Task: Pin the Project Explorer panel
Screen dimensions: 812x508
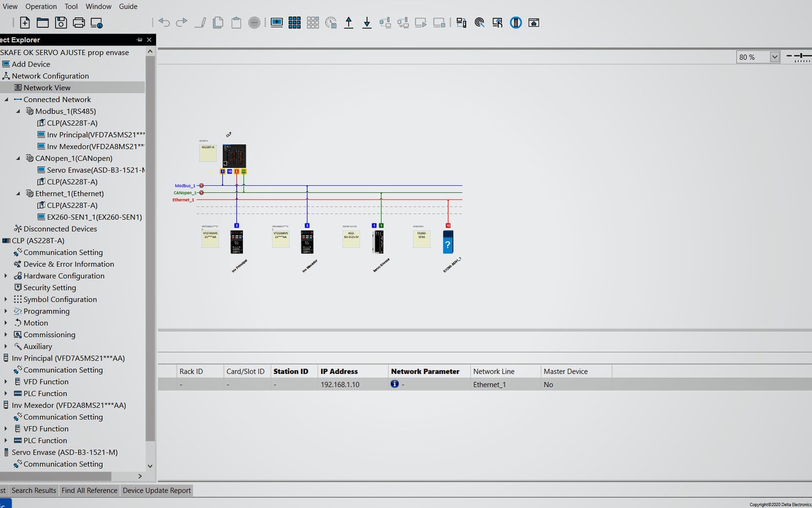Action: (x=139, y=39)
